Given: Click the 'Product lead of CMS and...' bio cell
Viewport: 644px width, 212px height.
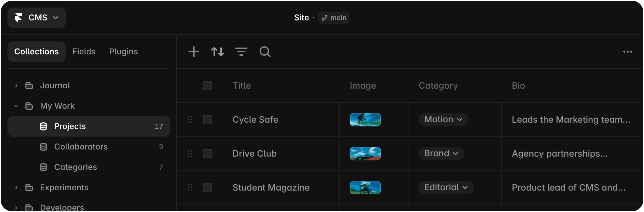Looking at the screenshot, I should point(572,188).
